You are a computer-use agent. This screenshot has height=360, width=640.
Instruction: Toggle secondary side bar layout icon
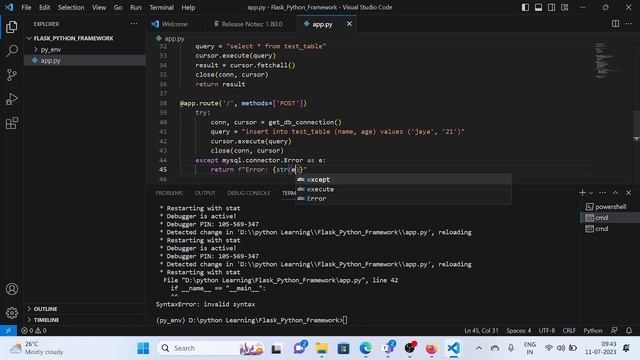pyautogui.click(x=551, y=7)
